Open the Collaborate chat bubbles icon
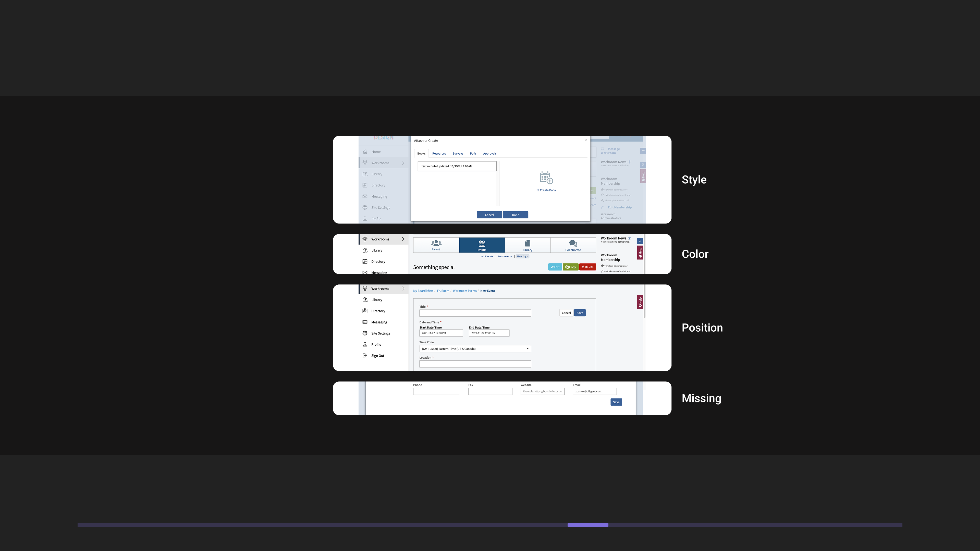 [x=573, y=245]
